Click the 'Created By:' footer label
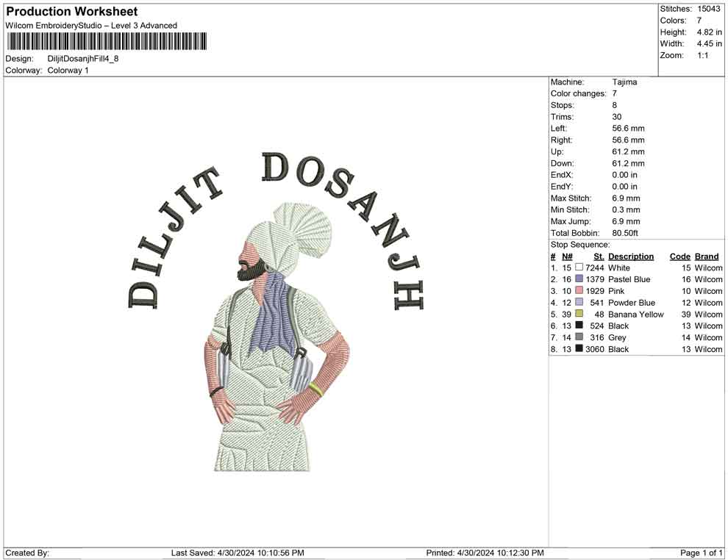Screen dimensions: 728x560 pyautogui.click(x=27, y=553)
